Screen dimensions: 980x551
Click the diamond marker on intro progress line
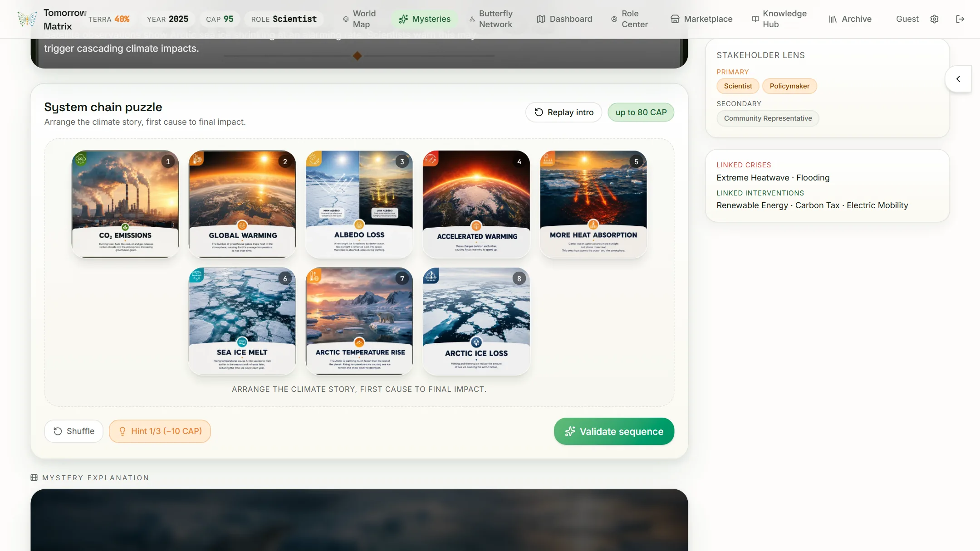(x=358, y=56)
